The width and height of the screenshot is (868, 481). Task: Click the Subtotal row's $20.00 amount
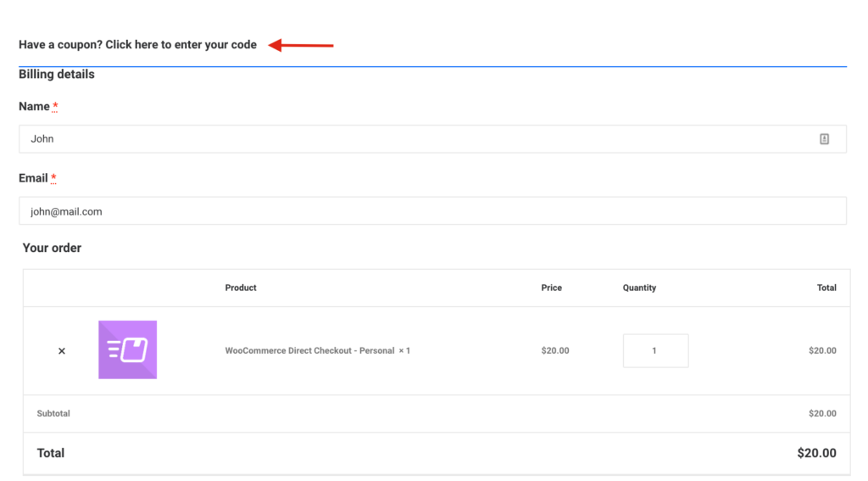pyautogui.click(x=822, y=413)
